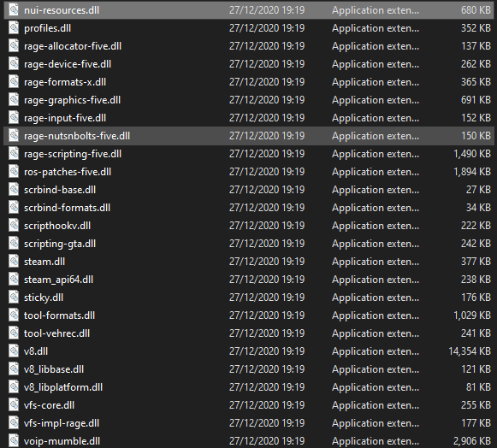Screen dimensions: 497x448
Task: Click the 1,490 KB size of rage-scripting-five.dll
Action: (x=472, y=154)
